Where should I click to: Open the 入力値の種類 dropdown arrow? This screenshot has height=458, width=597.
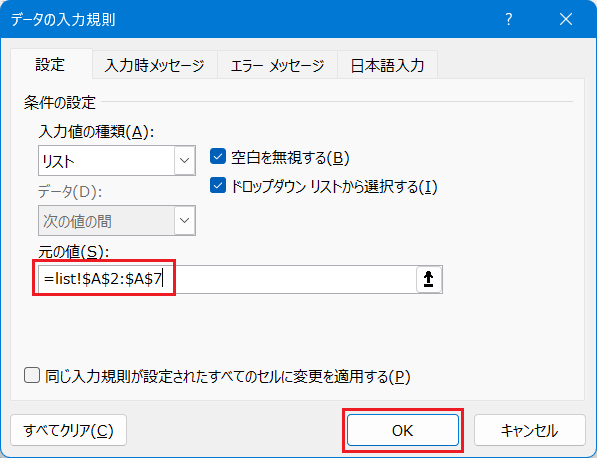click(185, 160)
